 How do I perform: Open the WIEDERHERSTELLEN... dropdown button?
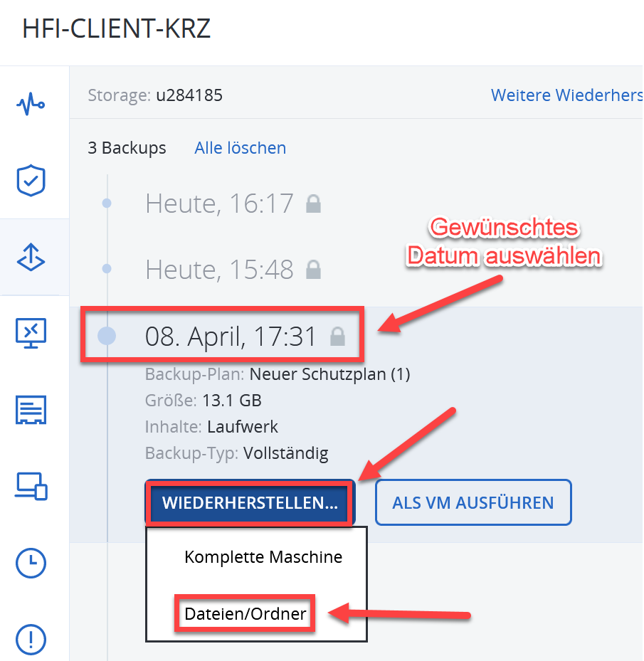click(x=249, y=502)
